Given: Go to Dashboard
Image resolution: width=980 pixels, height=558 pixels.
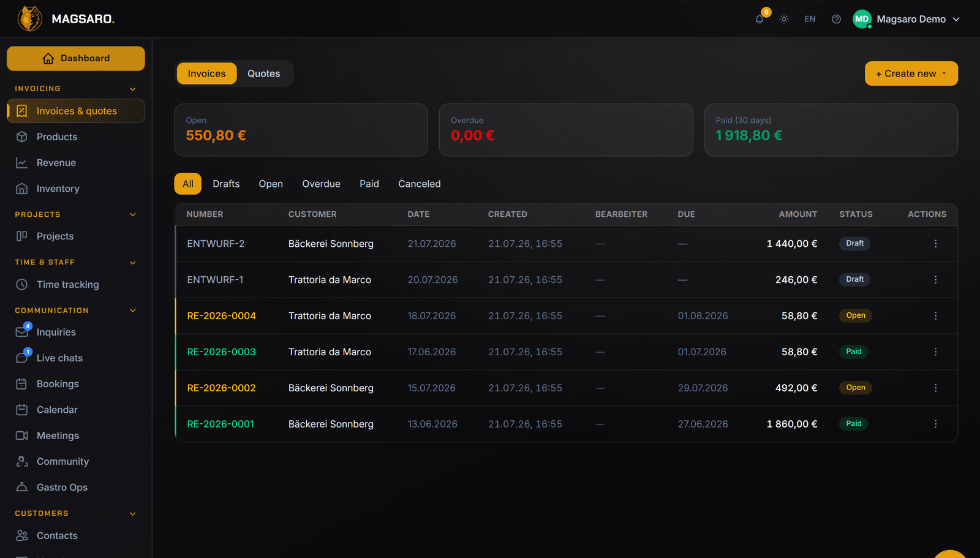Looking at the screenshot, I should pyautogui.click(x=76, y=58).
